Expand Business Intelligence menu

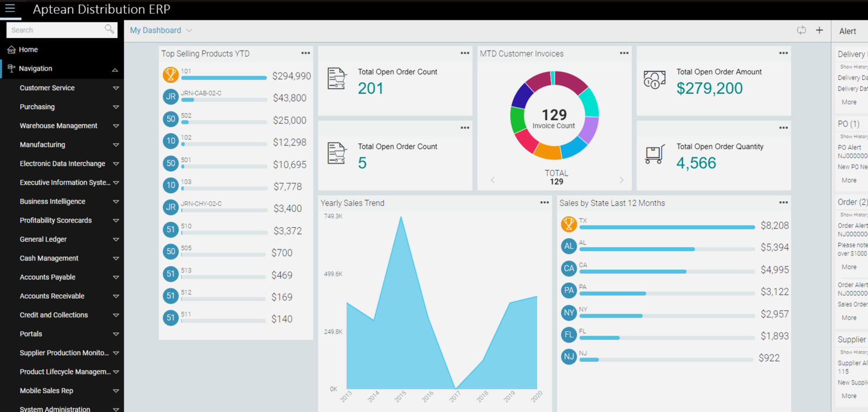[116, 202]
